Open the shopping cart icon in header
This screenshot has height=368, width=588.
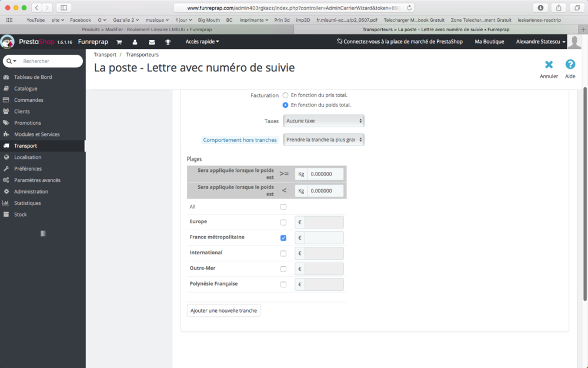point(119,42)
